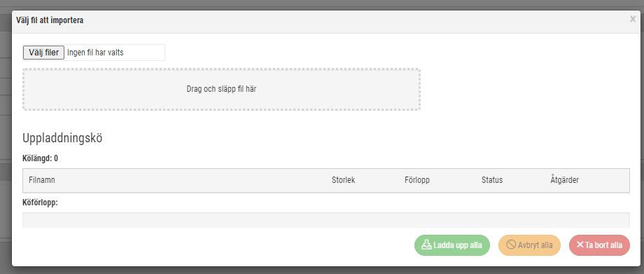Click the Köförlopp label
This screenshot has width=644, height=274.
[x=40, y=203]
